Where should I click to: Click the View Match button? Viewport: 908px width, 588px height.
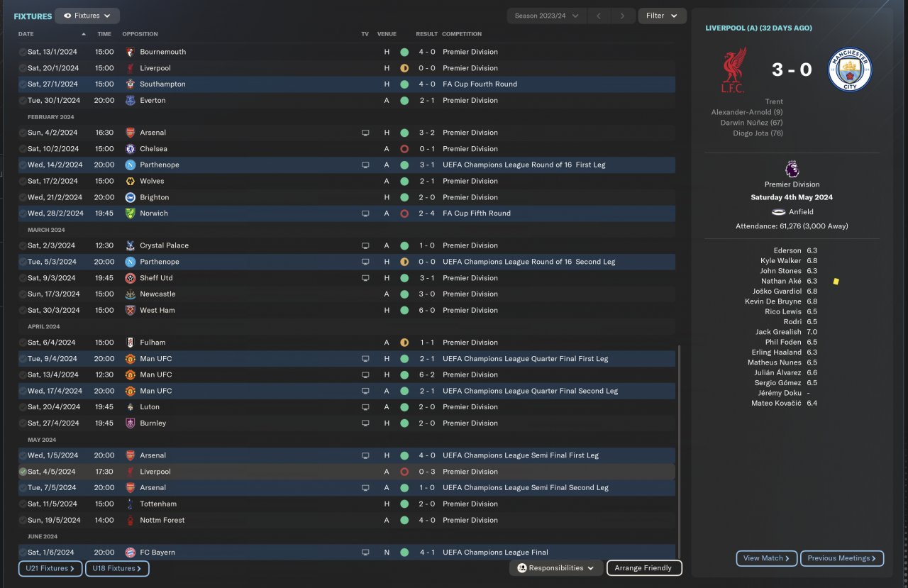coord(767,558)
